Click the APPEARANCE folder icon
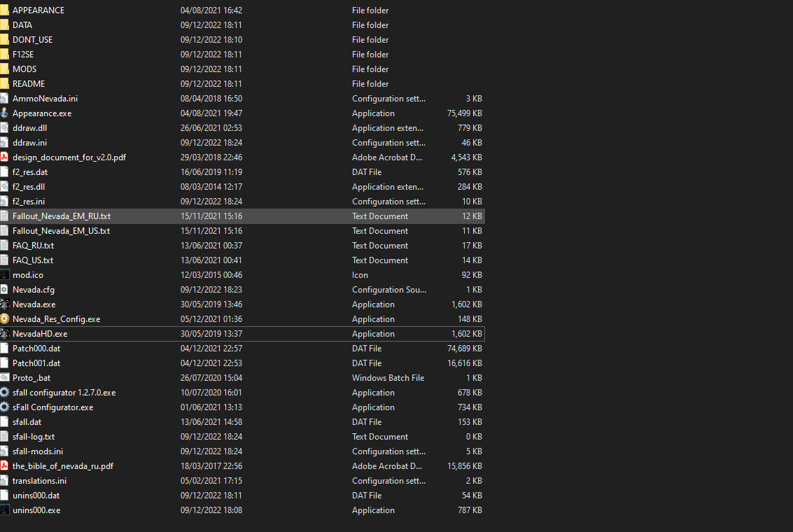This screenshot has height=532, width=793. point(5,10)
